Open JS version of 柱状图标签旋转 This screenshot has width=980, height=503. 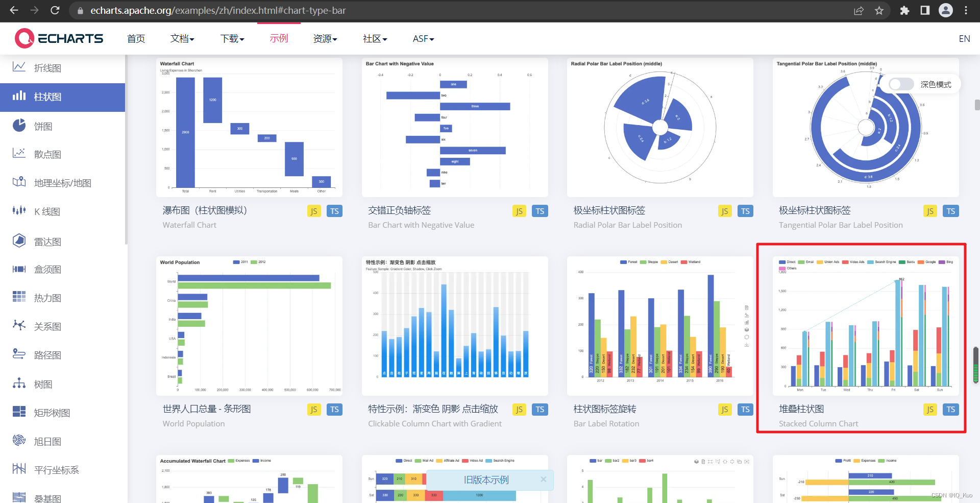pyautogui.click(x=725, y=410)
